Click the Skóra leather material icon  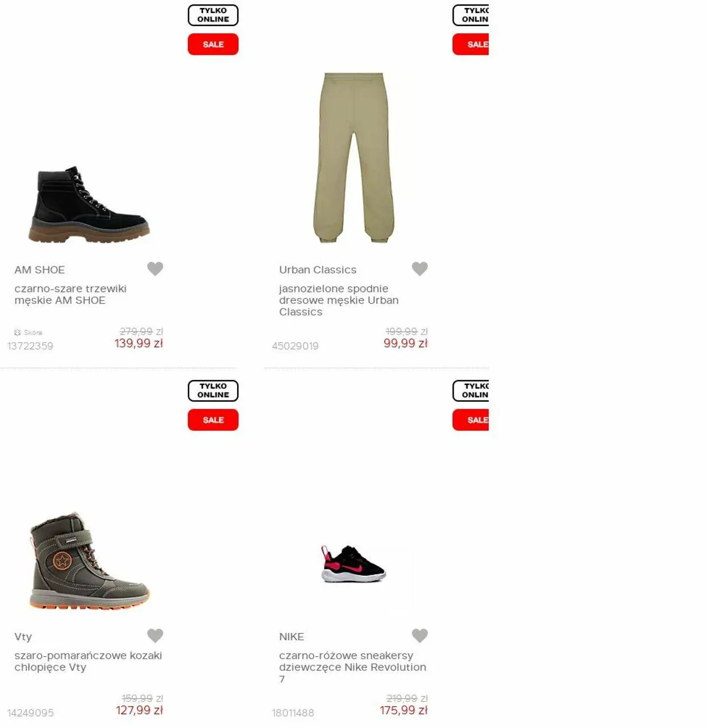18,333
